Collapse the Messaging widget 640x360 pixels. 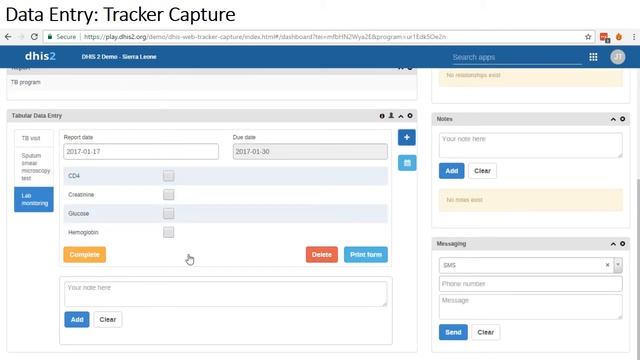613,244
